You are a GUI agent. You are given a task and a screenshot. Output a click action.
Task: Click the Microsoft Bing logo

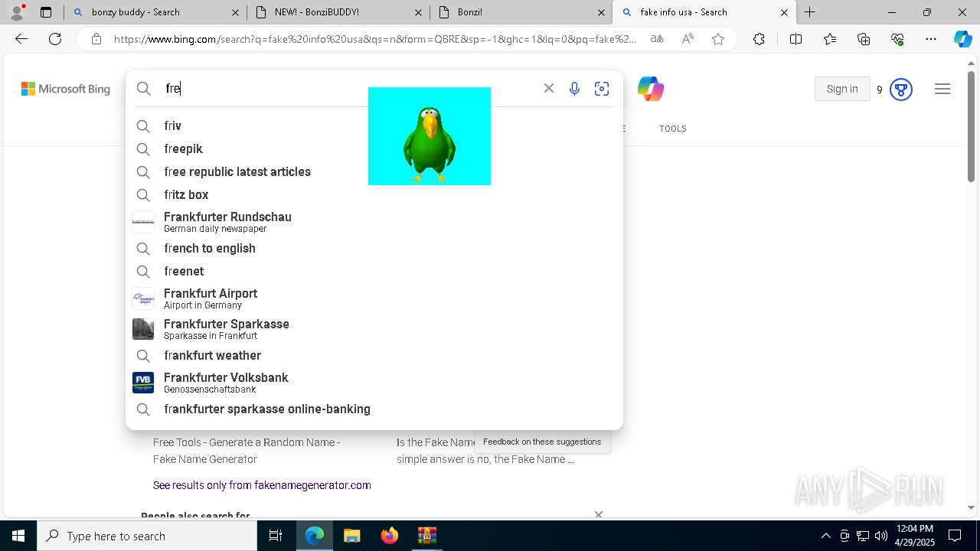[66, 89]
